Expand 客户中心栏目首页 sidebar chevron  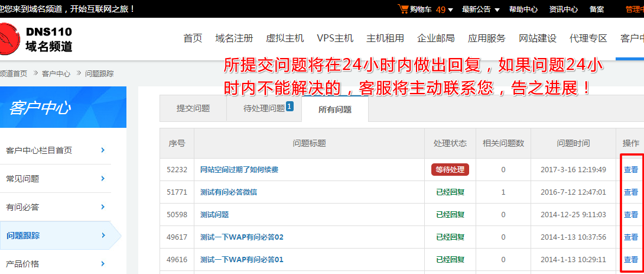tap(103, 150)
